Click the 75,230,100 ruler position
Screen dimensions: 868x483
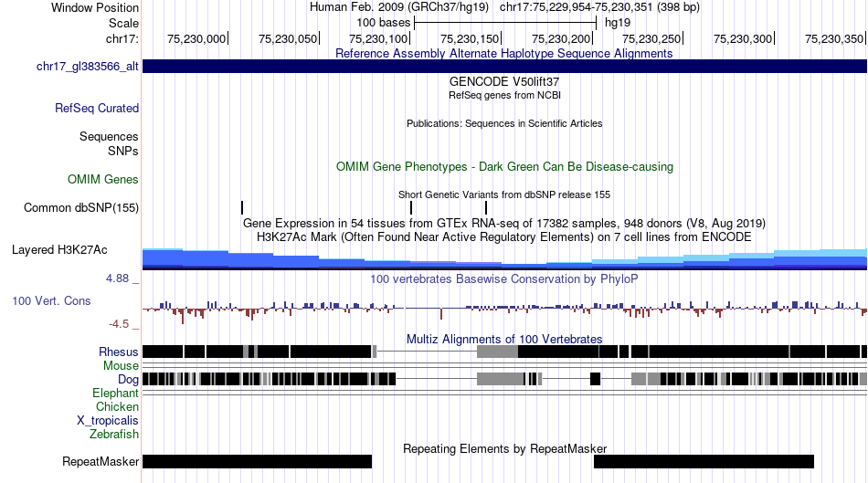(x=379, y=38)
